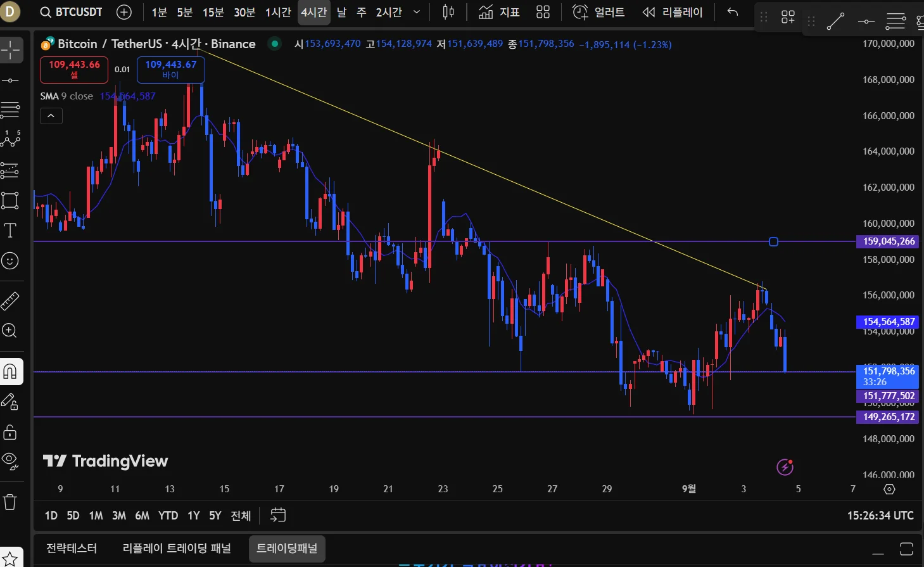Click the trash can remove-drawings icon
924x567 pixels.
[x=10, y=502]
